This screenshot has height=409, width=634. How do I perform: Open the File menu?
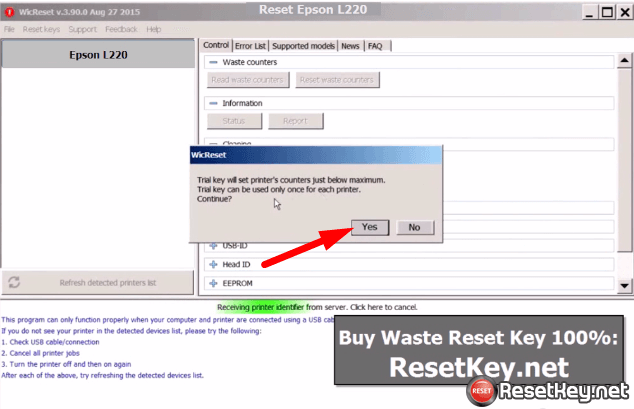(9, 29)
